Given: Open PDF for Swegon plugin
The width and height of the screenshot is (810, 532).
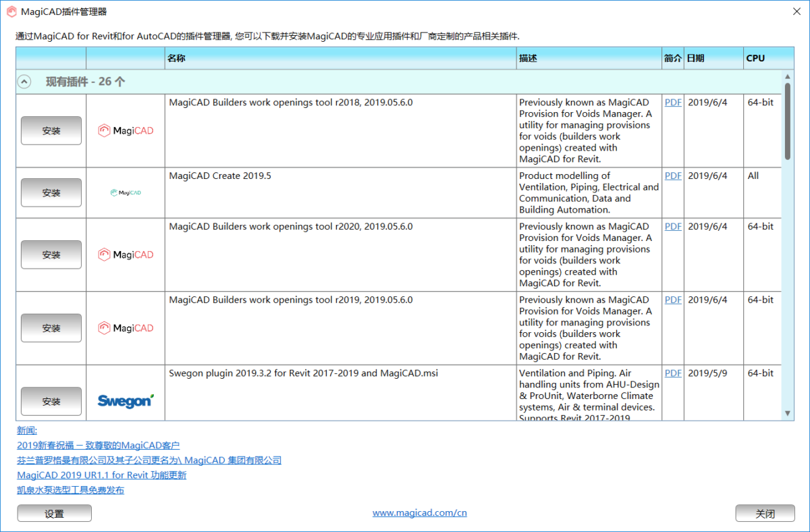Looking at the screenshot, I should [x=673, y=373].
